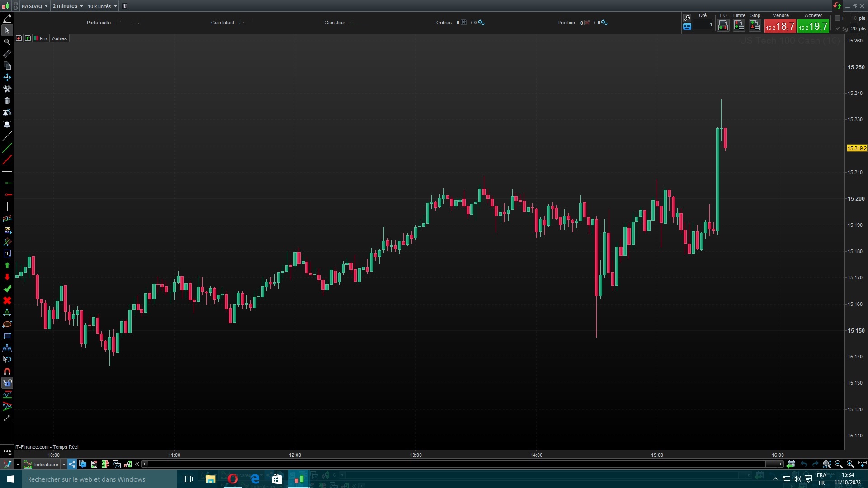Click the red cross drawing icon
Viewport: 868px width, 488px height.
[x=7, y=300]
